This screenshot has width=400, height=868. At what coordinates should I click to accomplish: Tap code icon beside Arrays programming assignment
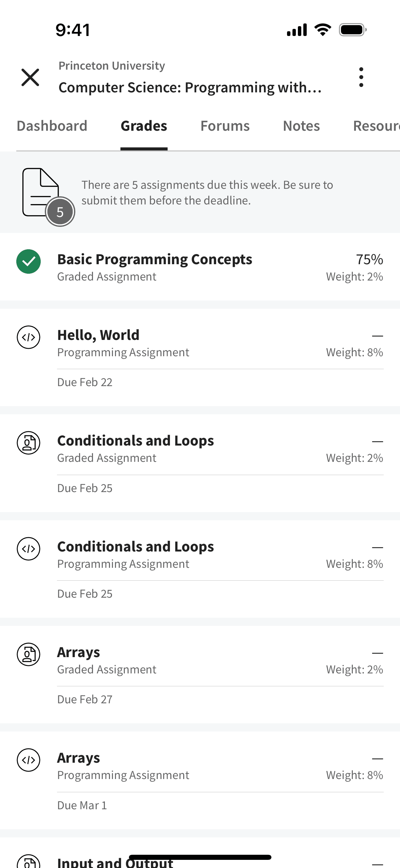click(x=28, y=760)
